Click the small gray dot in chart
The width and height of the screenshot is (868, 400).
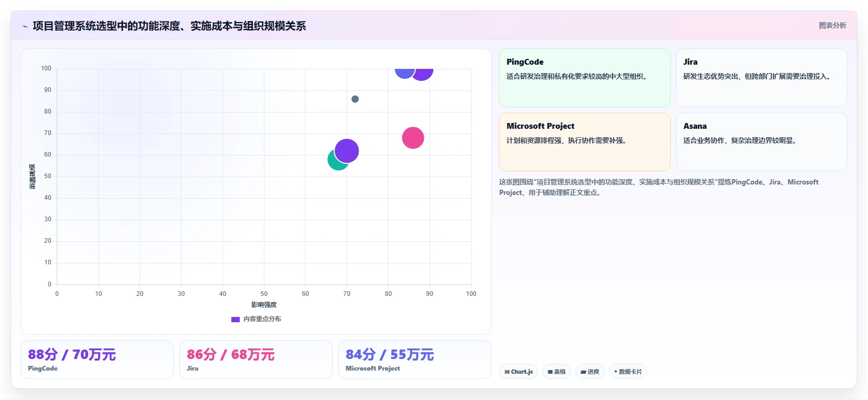355,99
